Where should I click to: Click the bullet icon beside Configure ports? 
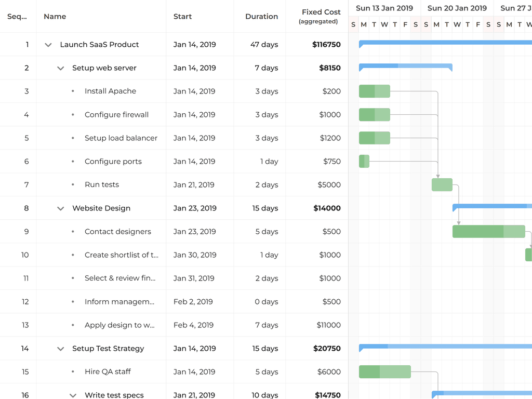72,161
